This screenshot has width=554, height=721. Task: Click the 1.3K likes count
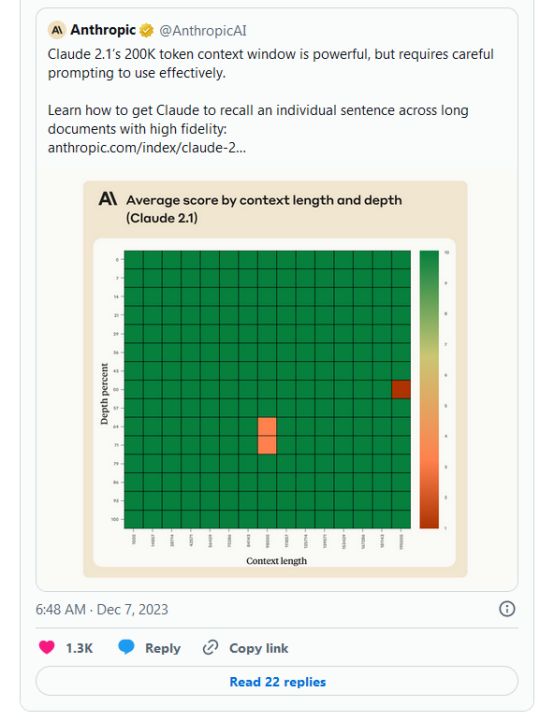click(x=79, y=648)
